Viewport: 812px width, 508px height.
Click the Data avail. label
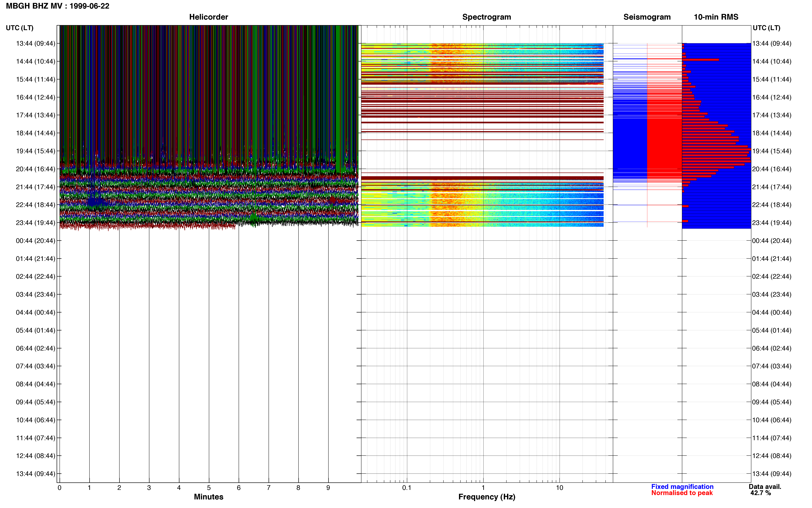(765, 486)
